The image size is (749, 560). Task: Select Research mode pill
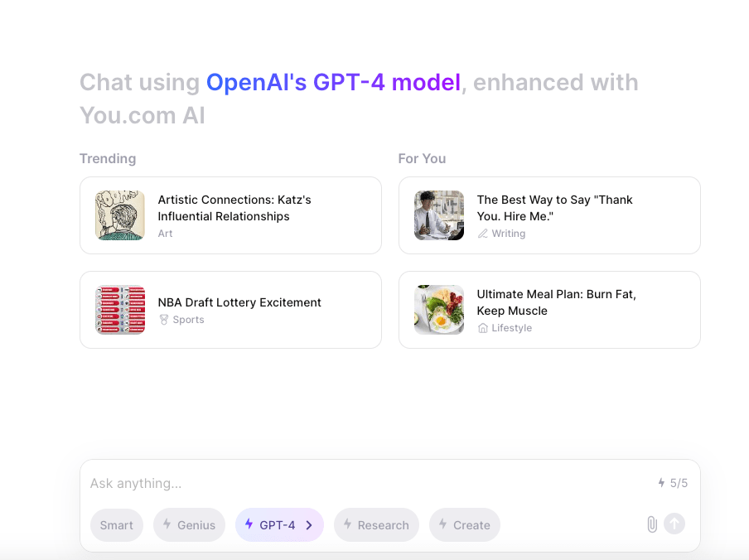376,525
